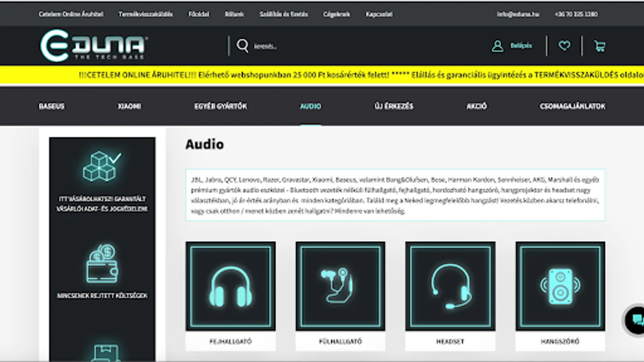Viewport: 644px width, 362px height.
Task: Click the NINCSENEK REJTETT KÖLTSÉGEK sidebar text
Action: 102,296
